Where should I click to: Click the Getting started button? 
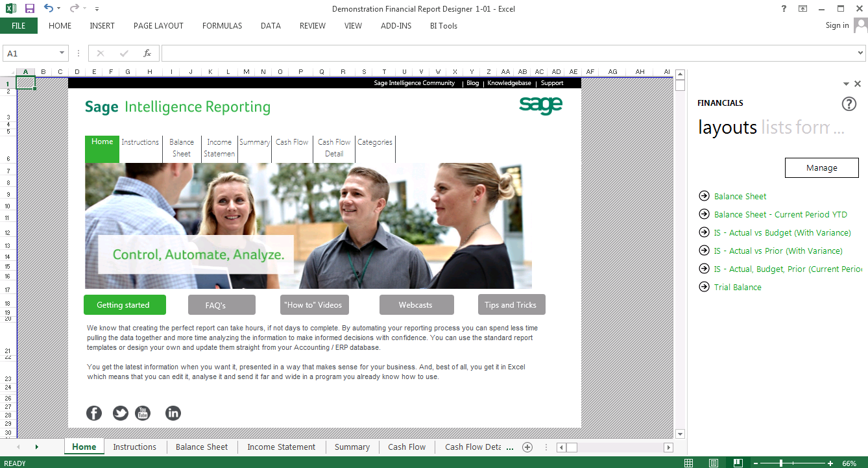coord(125,305)
